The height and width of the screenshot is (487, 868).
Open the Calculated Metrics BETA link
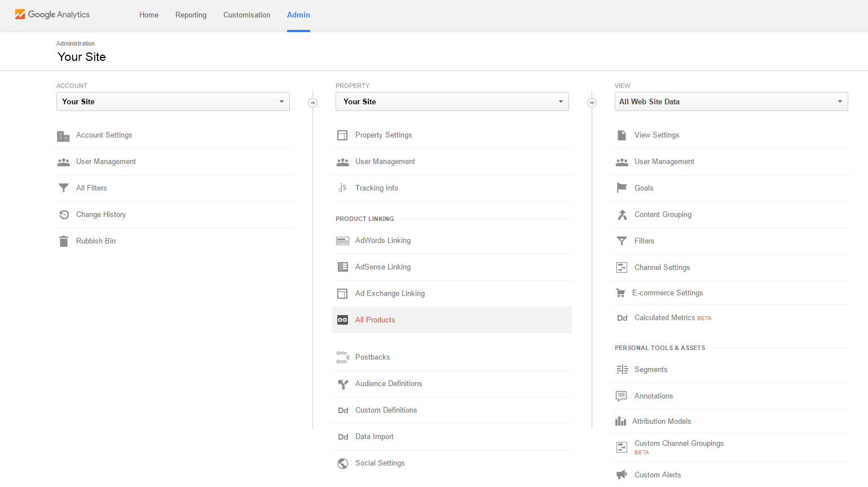tap(673, 318)
